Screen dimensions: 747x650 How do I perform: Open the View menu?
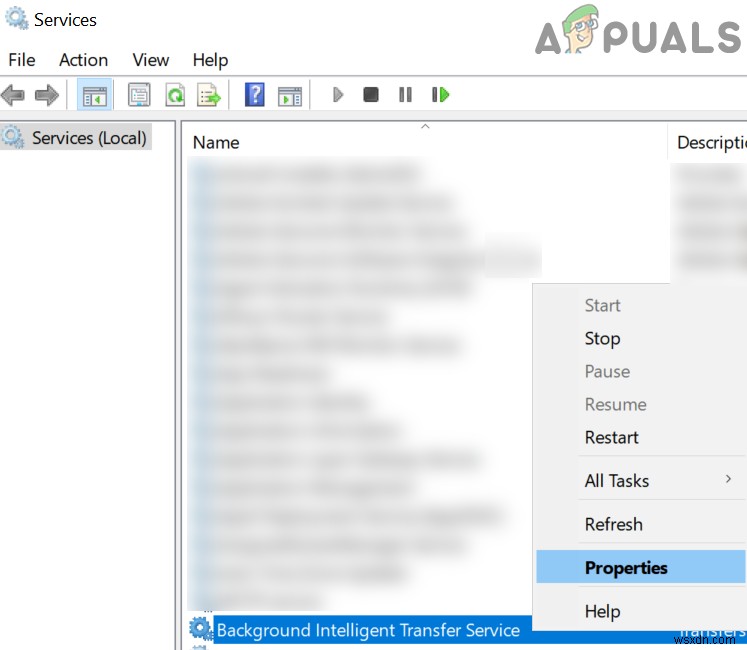point(151,60)
